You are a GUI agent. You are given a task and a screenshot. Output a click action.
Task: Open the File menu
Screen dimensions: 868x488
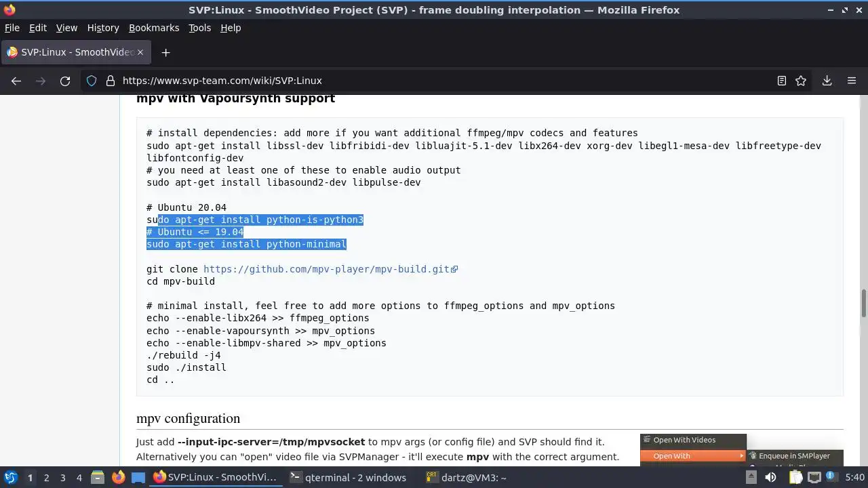pyautogui.click(x=12, y=28)
